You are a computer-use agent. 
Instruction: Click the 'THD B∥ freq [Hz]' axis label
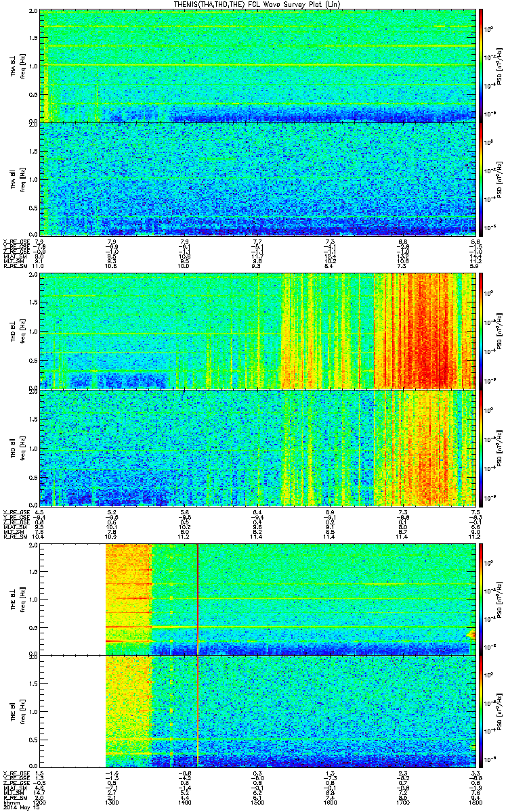(x=17, y=447)
